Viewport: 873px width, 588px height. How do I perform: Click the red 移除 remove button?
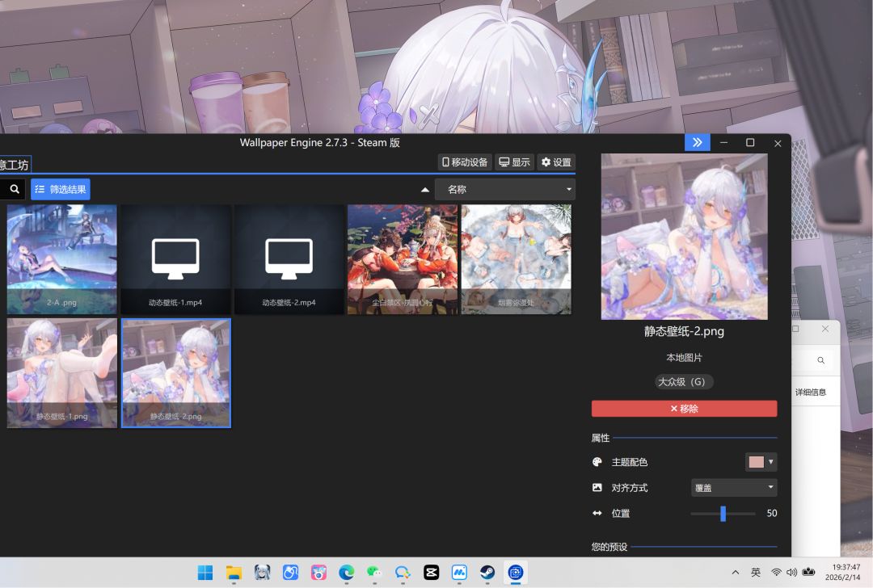(x=685, y=409)
